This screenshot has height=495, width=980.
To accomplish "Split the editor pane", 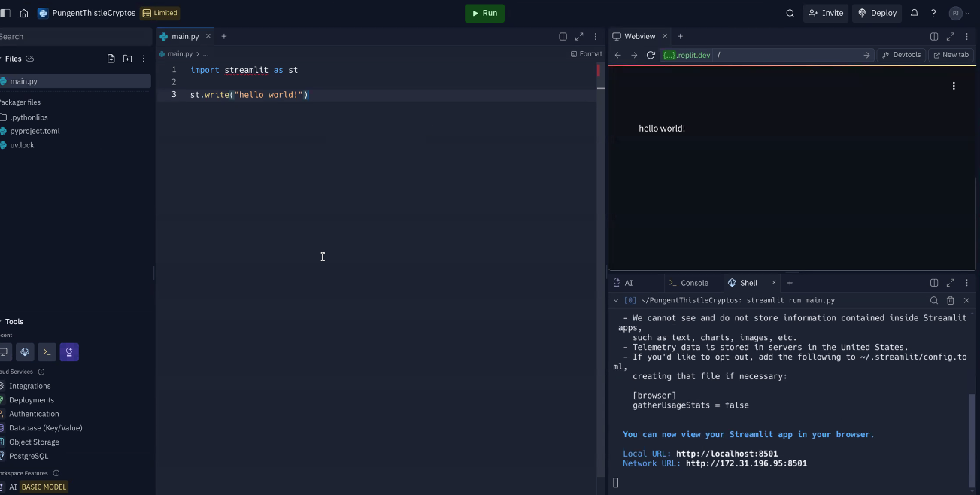I will (563, 36).
